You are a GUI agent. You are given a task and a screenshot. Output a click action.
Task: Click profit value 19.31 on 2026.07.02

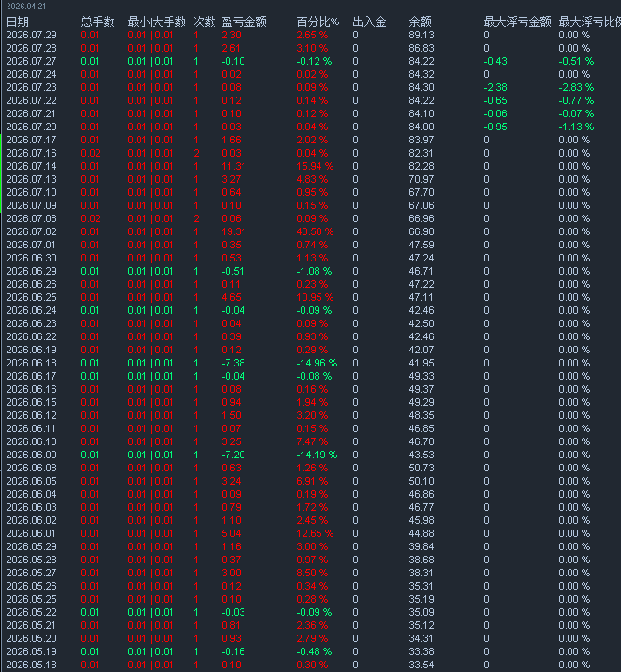tap(233, 231)
